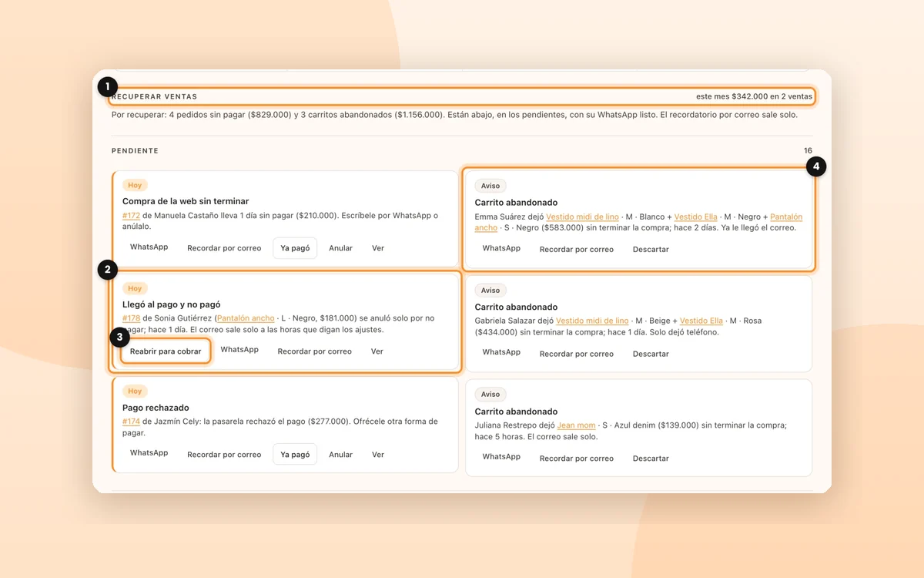
Task: Click WhatsApp in Llegó al pago y no pagó card
Action: click(x=239, y=350)
